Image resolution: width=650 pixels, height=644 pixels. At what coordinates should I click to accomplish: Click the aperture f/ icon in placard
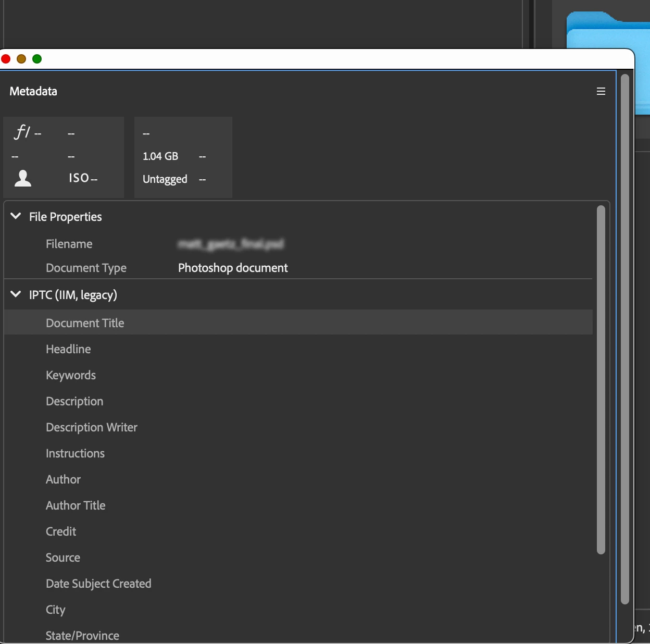point(22,132)
